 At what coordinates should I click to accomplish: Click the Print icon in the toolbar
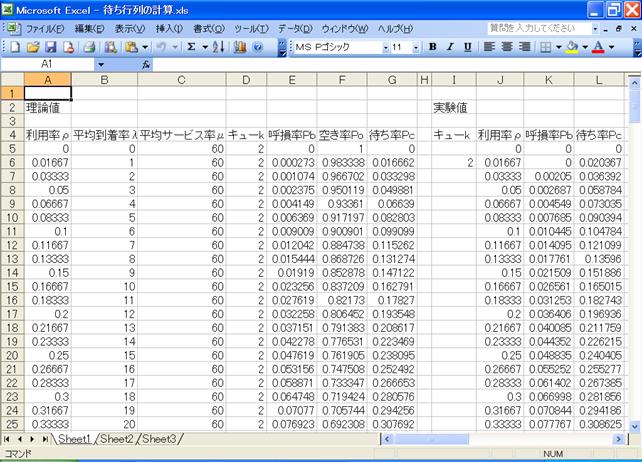tap(88, 47)
